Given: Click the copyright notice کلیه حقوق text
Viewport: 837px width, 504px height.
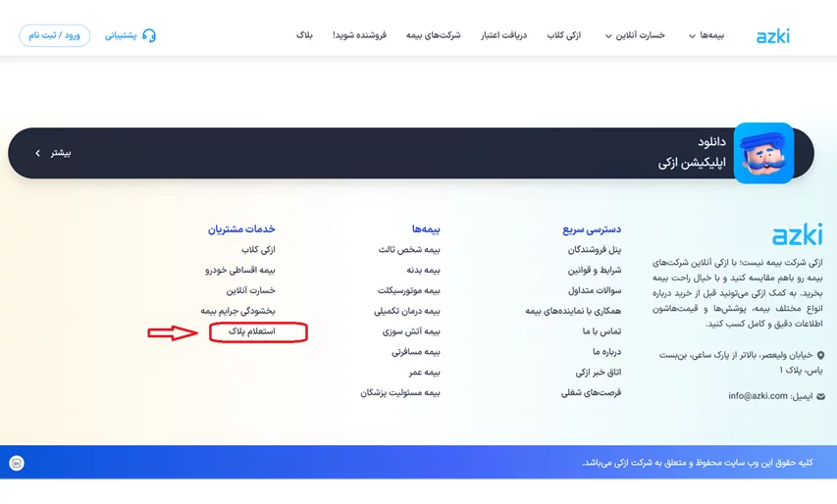Looking at the screenshot, I should [x=697, y=463].
